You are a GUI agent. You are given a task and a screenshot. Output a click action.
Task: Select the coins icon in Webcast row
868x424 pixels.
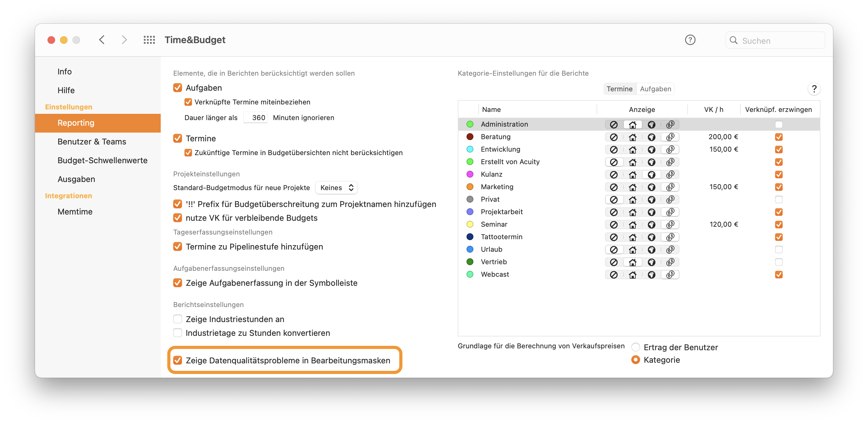pos(670,274)
